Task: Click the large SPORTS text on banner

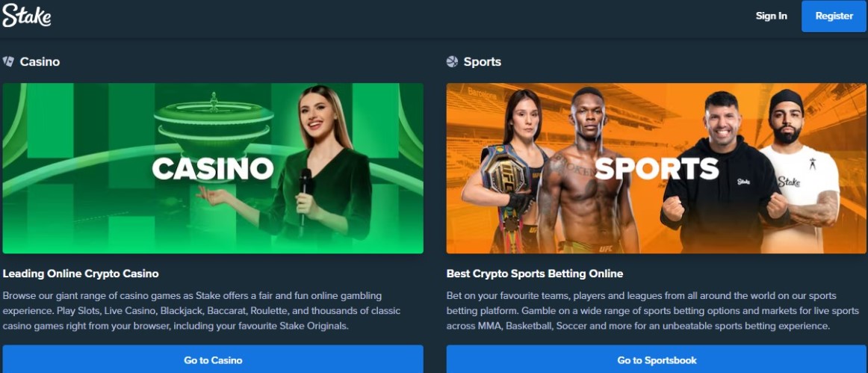Action: coord(657,168)
